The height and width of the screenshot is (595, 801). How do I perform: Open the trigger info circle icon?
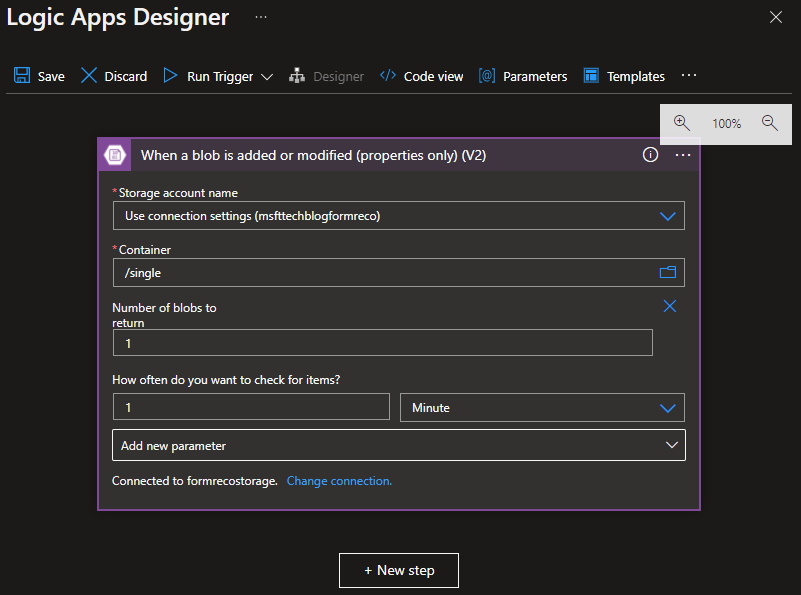click(650, 155)
